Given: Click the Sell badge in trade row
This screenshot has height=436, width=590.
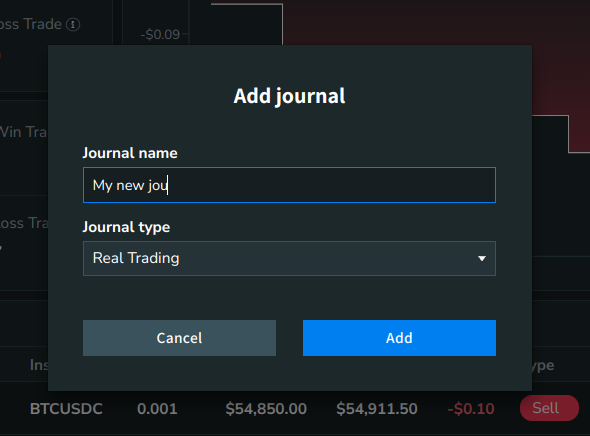Looking at the screenshot, I should pos(549,408).
